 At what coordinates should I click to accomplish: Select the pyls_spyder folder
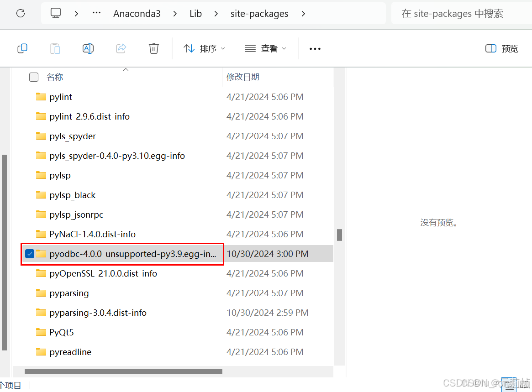[73, 136]
